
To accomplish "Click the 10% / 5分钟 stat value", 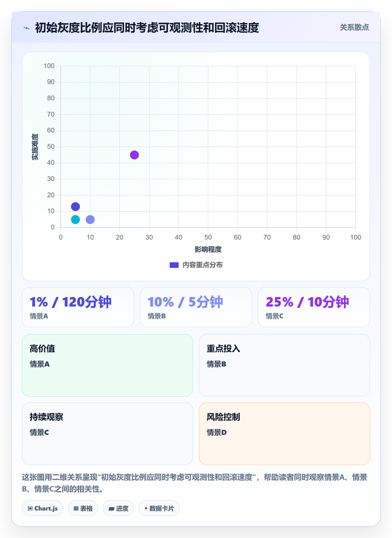I will [x=185, y=302].
